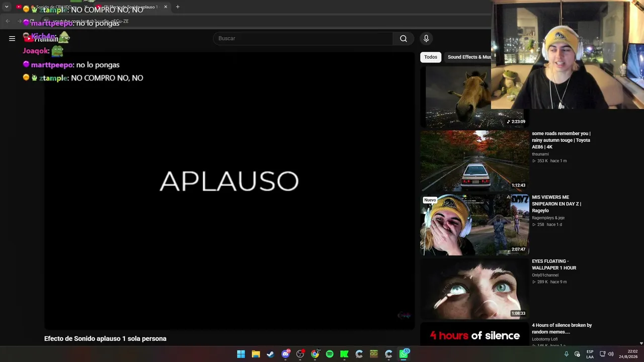Click the 1:08:33 duration badge
The width and height of the screenshot is (644, 362).
click(518, 313)
